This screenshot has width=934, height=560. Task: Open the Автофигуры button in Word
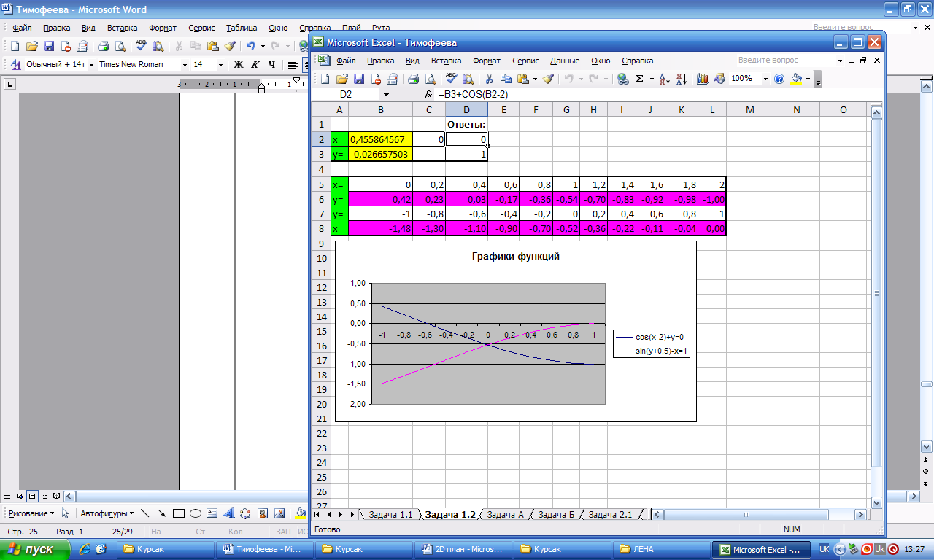click(x=107, y=513)
